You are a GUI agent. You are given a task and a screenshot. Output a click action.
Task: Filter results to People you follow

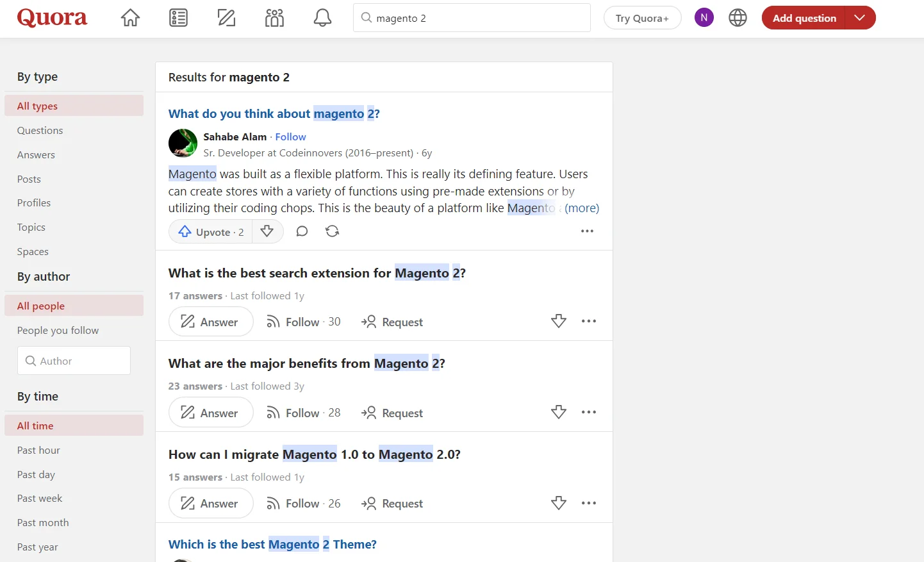point(58,331)
